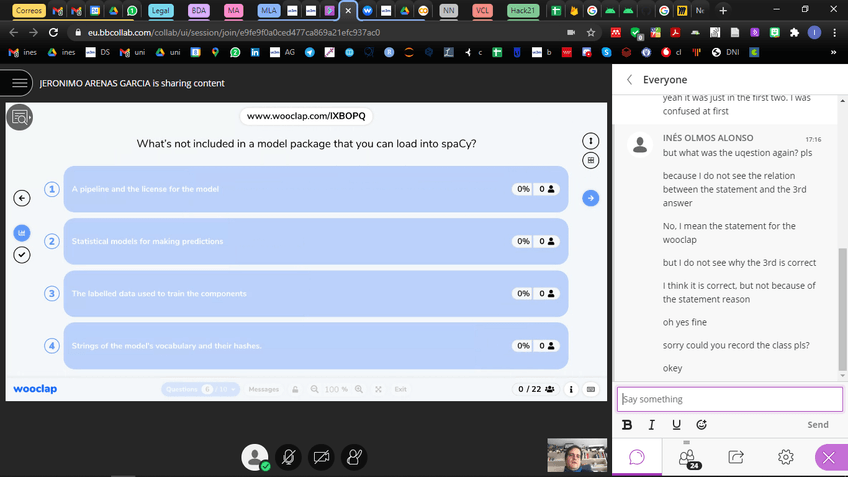Toggle the Wooclap lock icon
848x477 pixels.
(x=295, y=389)
